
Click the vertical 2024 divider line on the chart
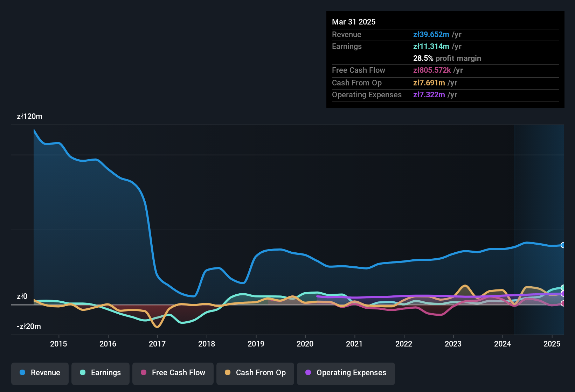point(515,227)
